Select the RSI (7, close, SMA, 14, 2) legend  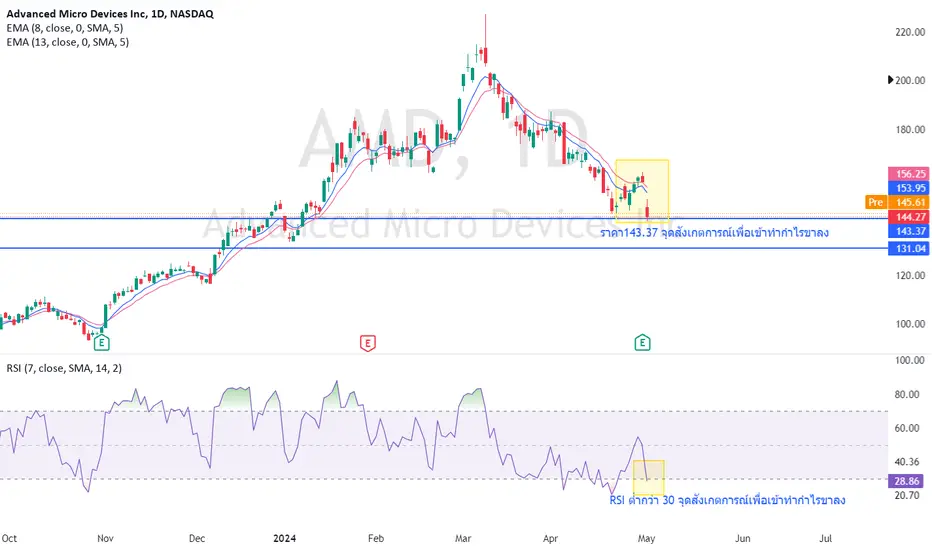tap(64, 368)
